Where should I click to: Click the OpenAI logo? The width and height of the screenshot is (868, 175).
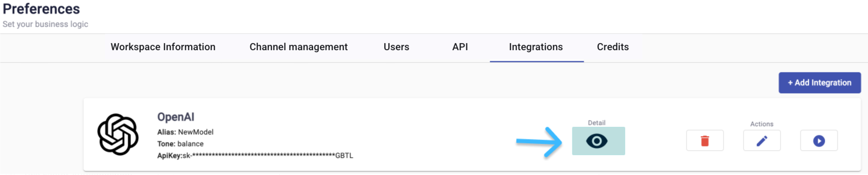(x=118, y=134)
